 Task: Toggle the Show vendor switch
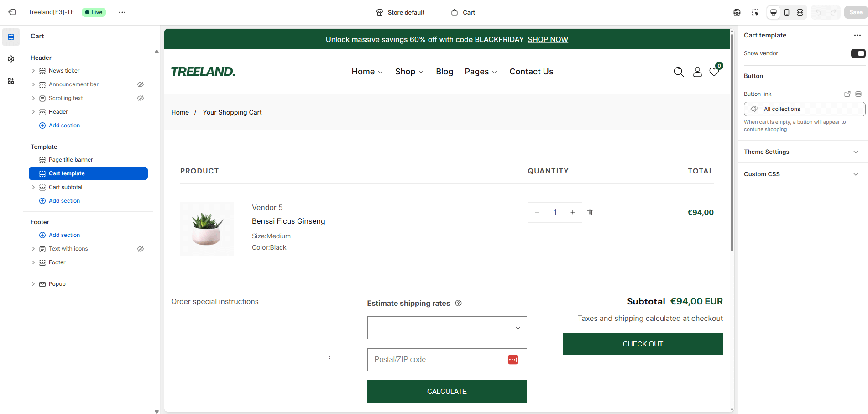pyautogui.click(x=858, y=53)
